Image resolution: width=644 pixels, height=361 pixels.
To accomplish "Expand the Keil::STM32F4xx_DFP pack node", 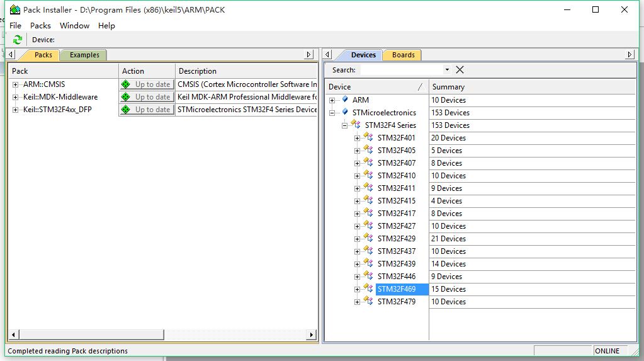I will click(15, 110).
